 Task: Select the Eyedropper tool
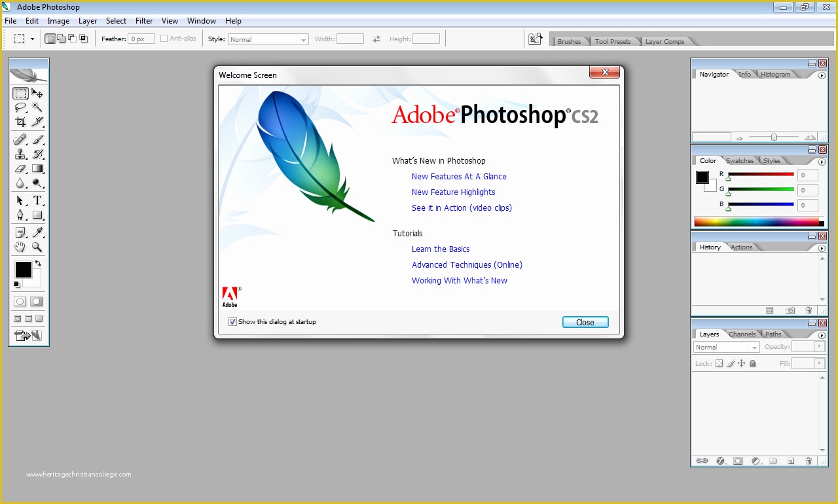(37, 233)
